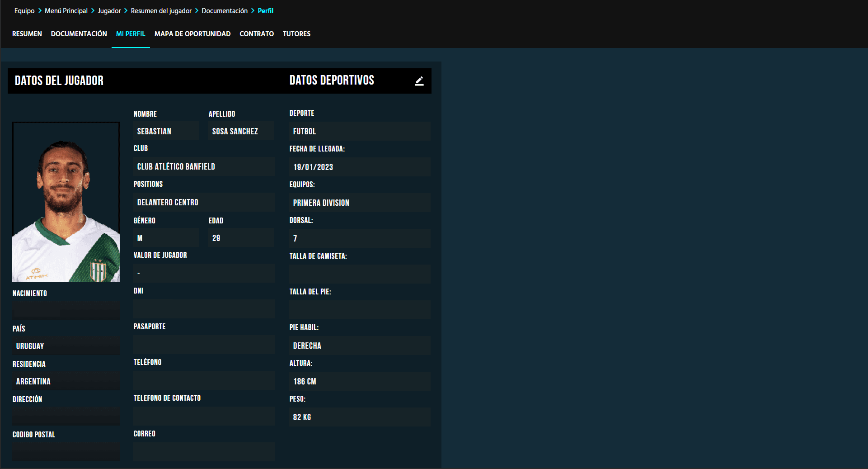The height and width of the screenshot is (469, 868).
Task: Click the Datos del Jugador heading
Action: (x=59, y=81)
